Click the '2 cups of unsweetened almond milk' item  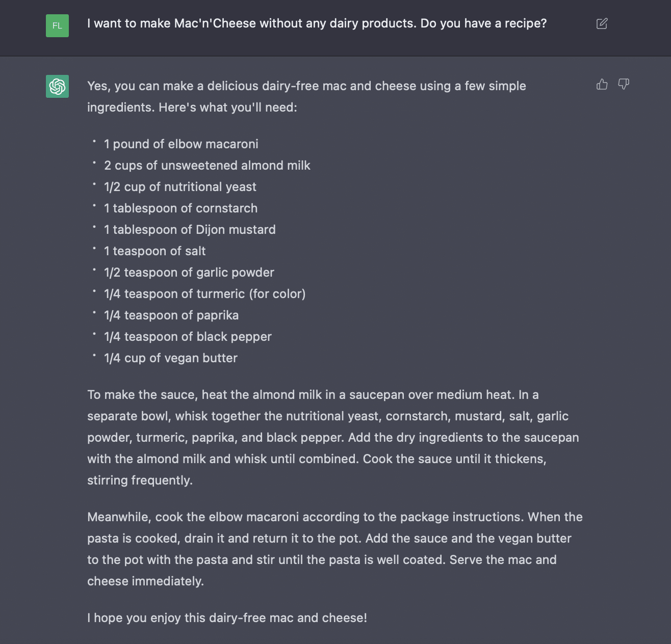point(207,166)
